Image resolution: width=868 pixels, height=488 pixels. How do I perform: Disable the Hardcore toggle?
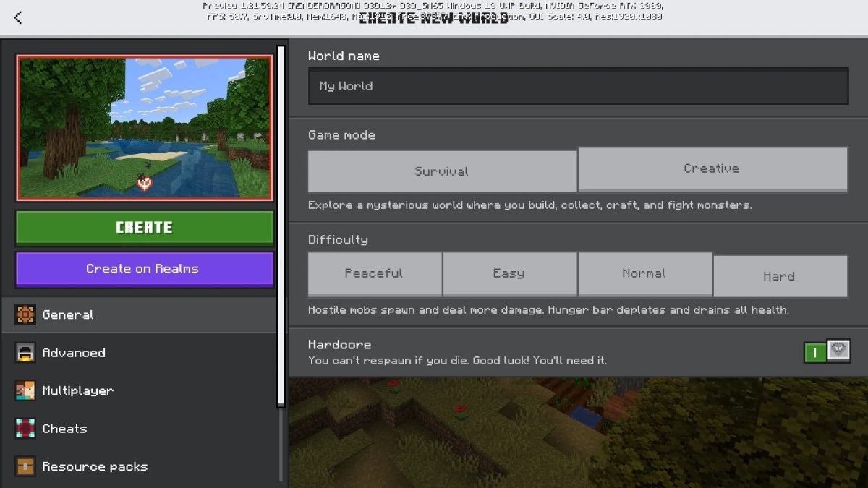[817, 352]
